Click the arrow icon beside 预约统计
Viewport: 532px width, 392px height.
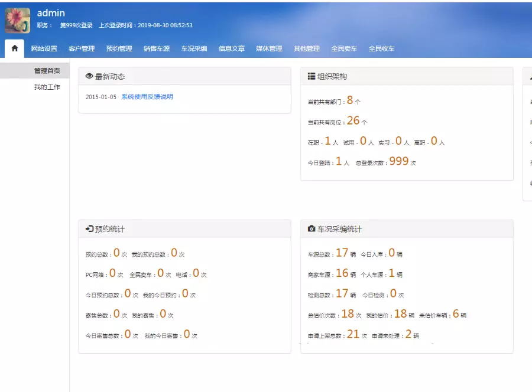click(89, 229)
